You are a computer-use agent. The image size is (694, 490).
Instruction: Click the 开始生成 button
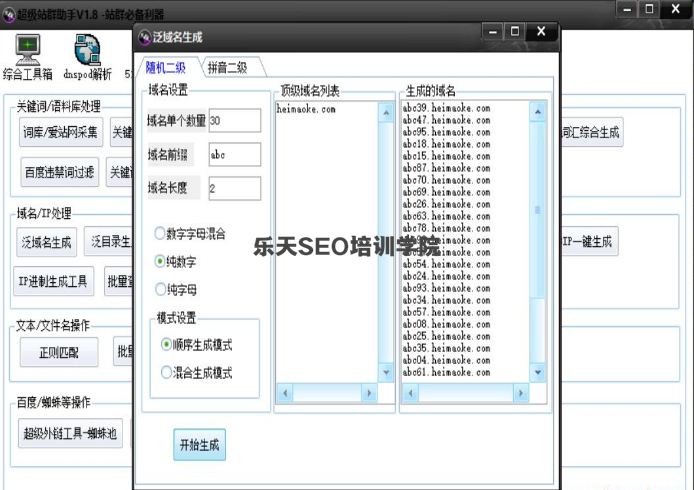tap(200, 444)
